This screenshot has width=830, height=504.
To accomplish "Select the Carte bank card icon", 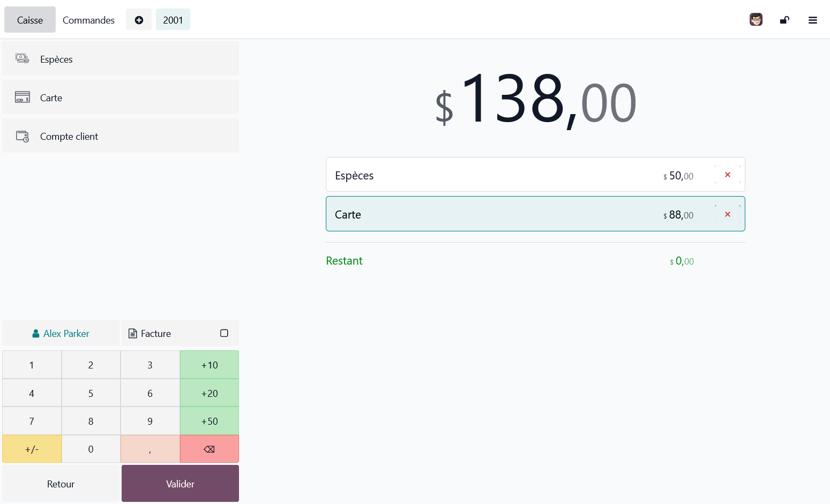I will point(21,97).
